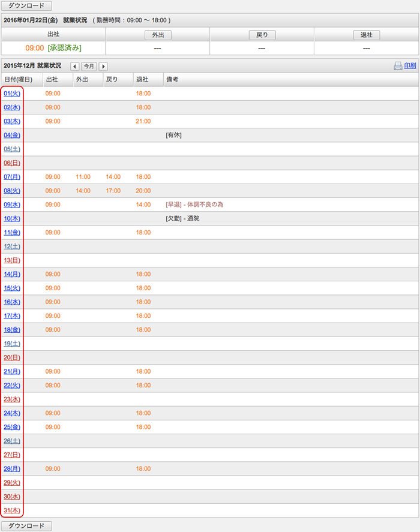Viewport: 420px width, 532px height.
Task: Click the 09:00 [承認済み] clock-in status
Action: pyautogui.click(x=53, y=48)
